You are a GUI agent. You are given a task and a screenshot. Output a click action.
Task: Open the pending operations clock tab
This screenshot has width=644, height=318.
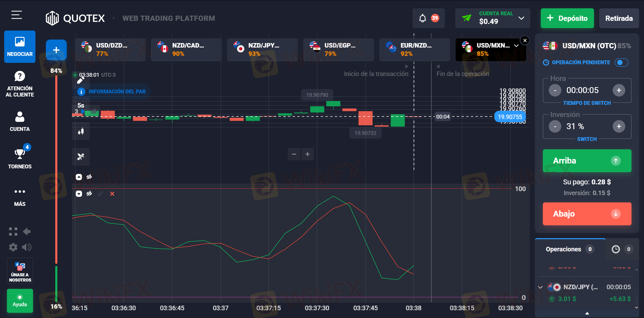pyautogui.click(x=622, y=249)
